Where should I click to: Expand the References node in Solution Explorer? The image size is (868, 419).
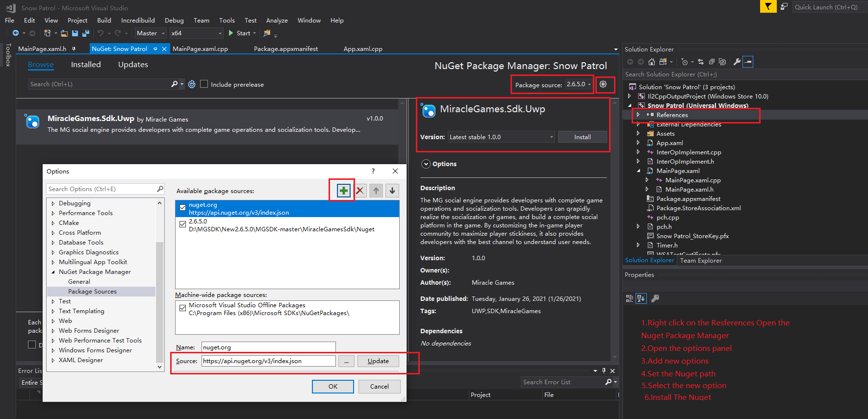(x=638, y=115)
